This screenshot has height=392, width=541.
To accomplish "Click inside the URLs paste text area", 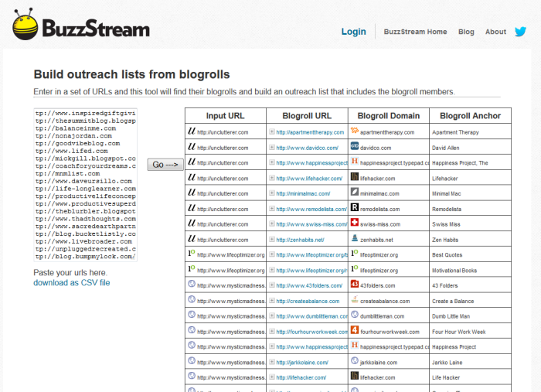I will click(x=86, y=185).
